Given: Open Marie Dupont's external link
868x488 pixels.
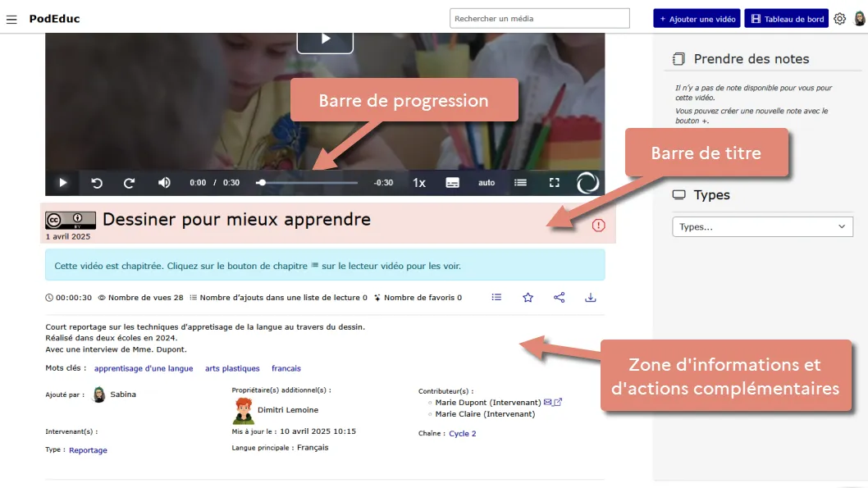Looking at the screenshot, I should tap(558, 402).
